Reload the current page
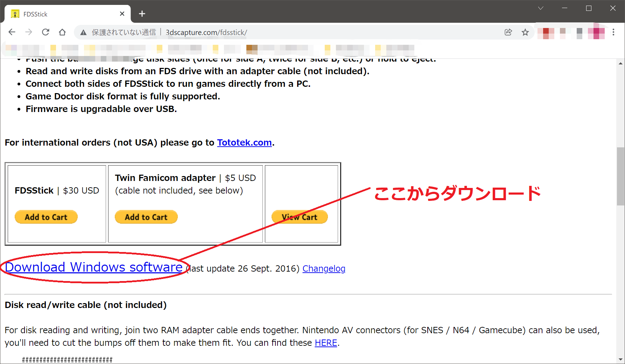This screenshot has width=625, height=364. point(45,32)
